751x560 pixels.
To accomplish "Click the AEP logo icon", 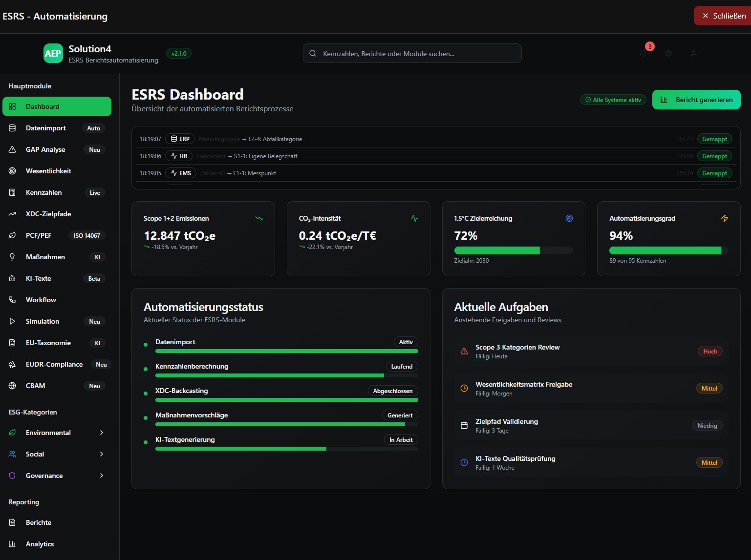I will click(53, 54).
